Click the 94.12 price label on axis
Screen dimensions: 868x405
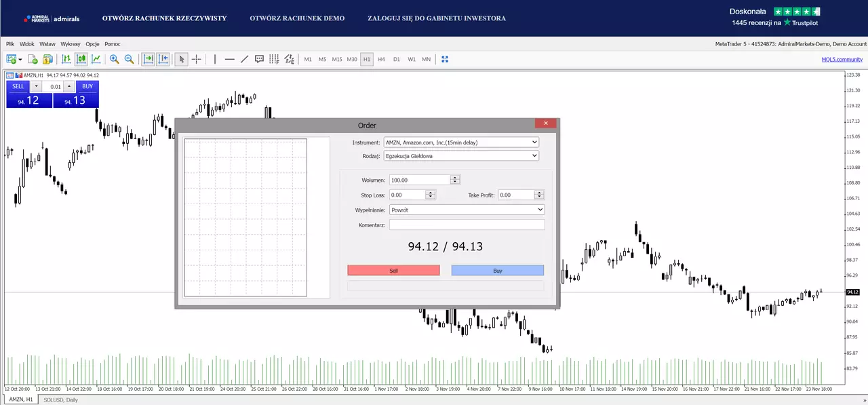click(852, 292)
